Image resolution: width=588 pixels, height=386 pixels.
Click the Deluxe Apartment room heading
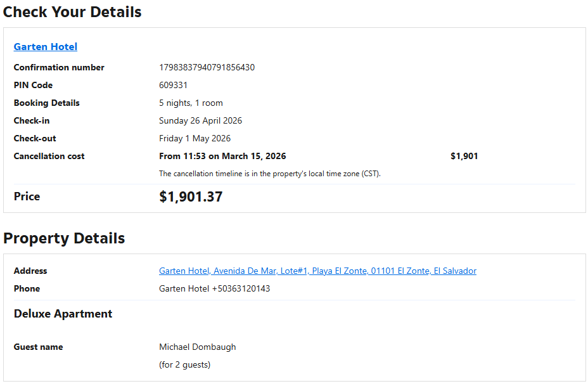coord(63,314)
